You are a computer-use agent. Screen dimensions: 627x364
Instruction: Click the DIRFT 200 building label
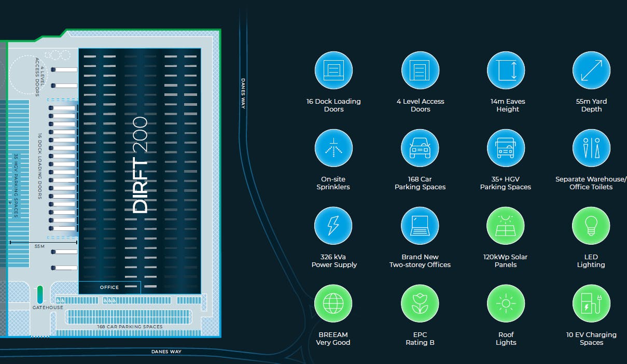140,165
